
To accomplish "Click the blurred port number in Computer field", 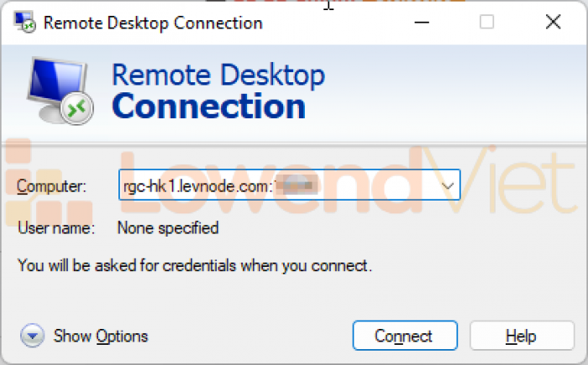I will click(x=296, y=185).
